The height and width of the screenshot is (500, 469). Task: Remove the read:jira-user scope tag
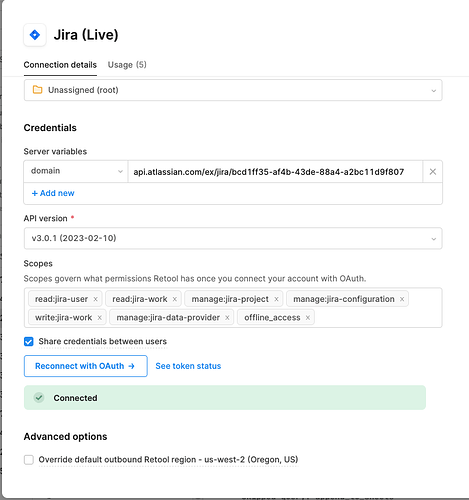pyautogui.click(x=95, y=299)
